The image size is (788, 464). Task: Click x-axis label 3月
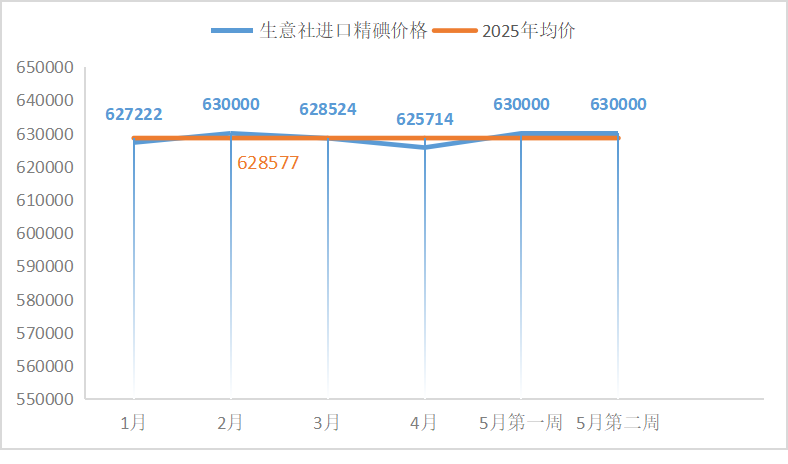(327, 423)
